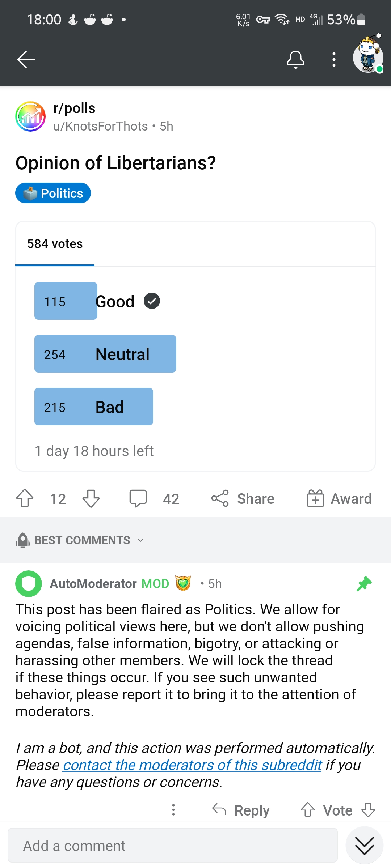Open notifications bell icon
391x868 pixels.
tap(295, 60)
